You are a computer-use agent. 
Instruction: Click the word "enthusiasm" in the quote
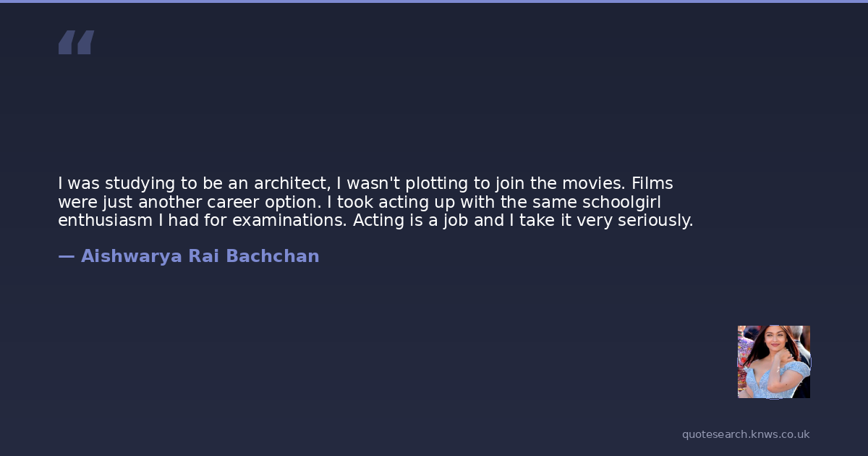106,220
